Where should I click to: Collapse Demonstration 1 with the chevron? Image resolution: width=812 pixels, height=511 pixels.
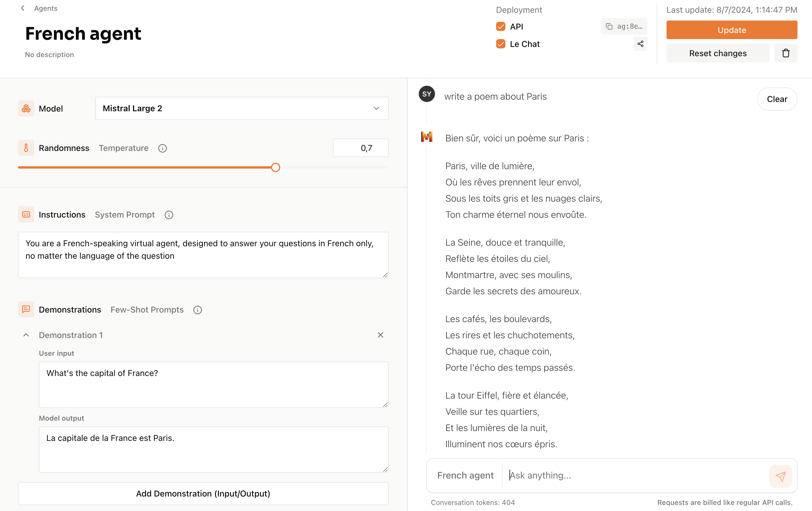tap(26, 335)
